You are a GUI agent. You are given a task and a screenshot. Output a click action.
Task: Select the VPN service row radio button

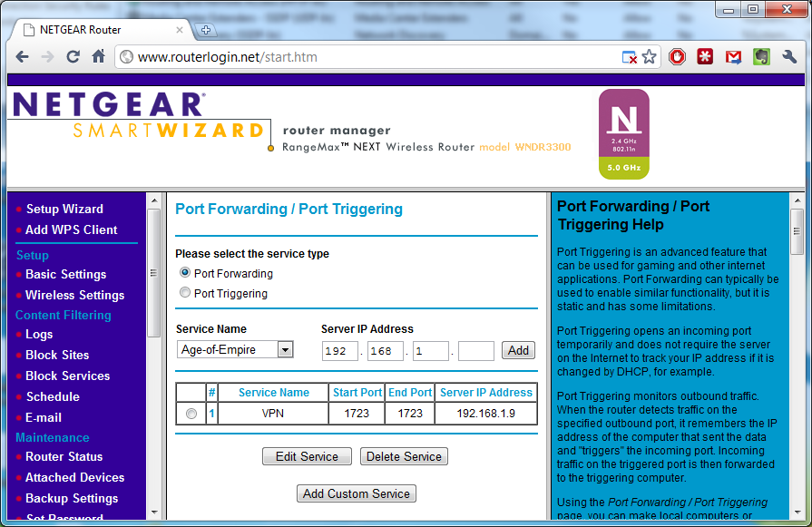pyautogui.click(x=191, y=414)
